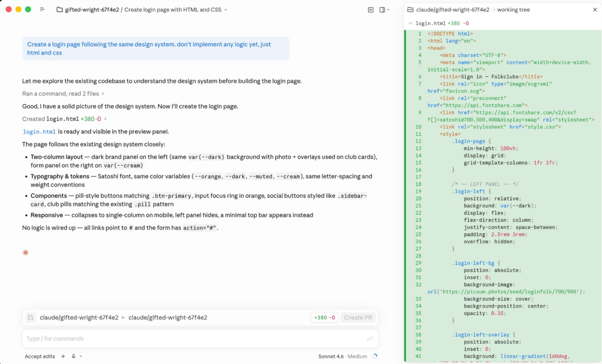Image resolution: width=602 pixels, height=364 pixels.
Task: Expand 'Ran a command, read 2 files'
Action: tap(63, 94)
